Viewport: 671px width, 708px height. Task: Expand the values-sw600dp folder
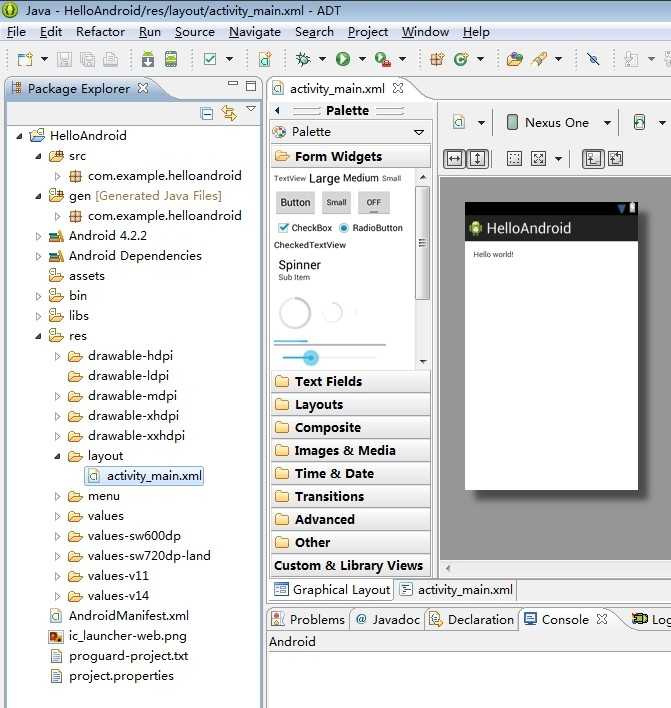(x=57, y=536)
